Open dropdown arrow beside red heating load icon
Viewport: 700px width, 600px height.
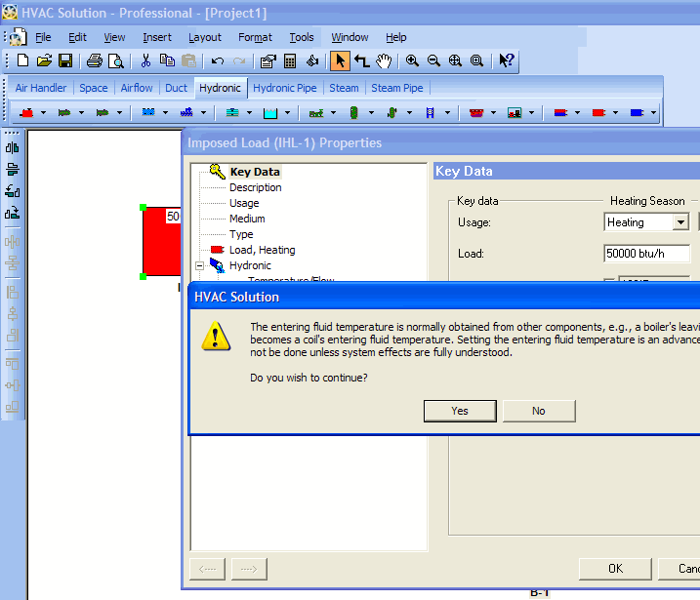[x=616, y=113]
